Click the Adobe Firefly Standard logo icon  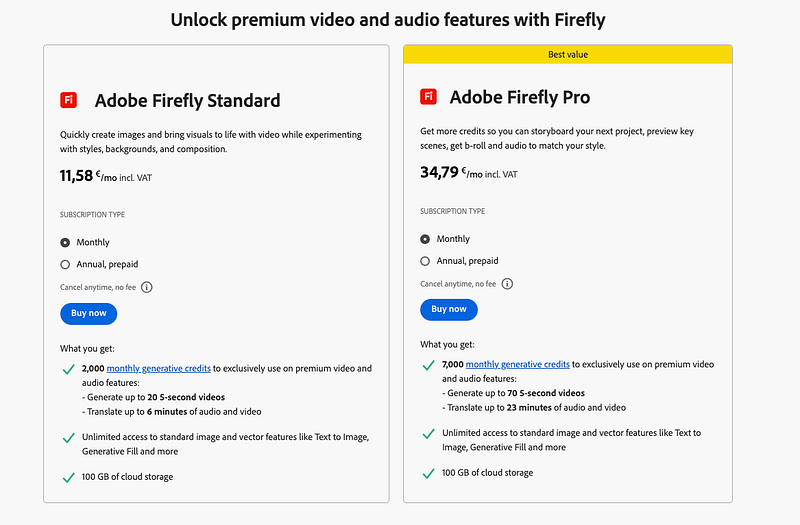pos(68,100)
